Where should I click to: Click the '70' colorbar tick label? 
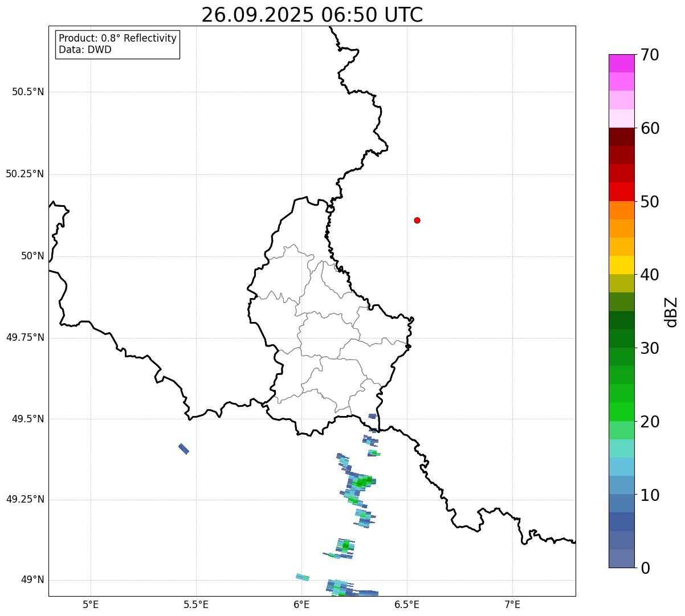pyautogui.click(x=650, y=55)
